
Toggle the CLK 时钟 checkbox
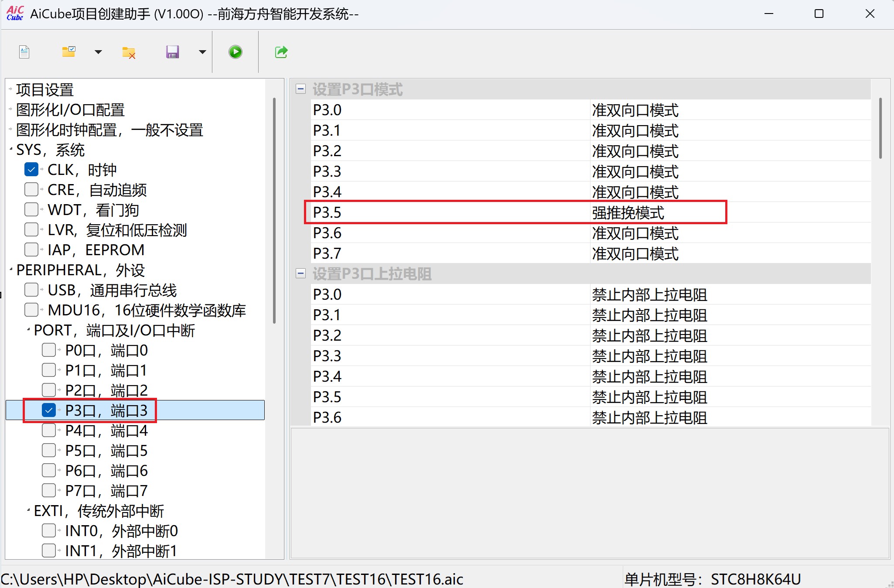(31, 169)
